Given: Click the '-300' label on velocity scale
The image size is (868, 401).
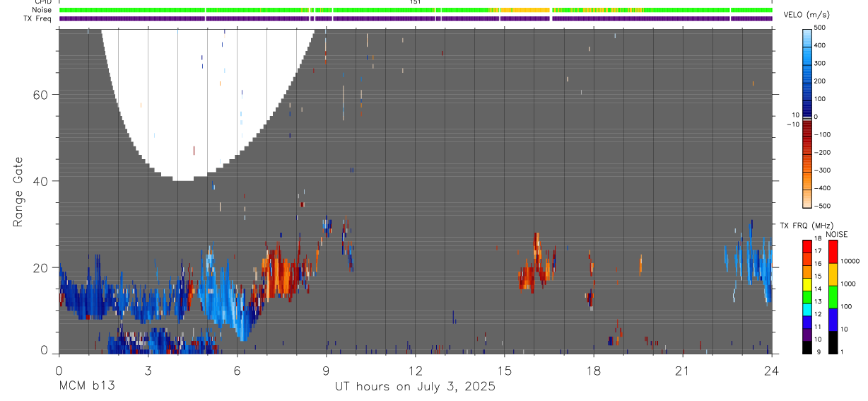Looking at the screenshot, I should [823, 170].
